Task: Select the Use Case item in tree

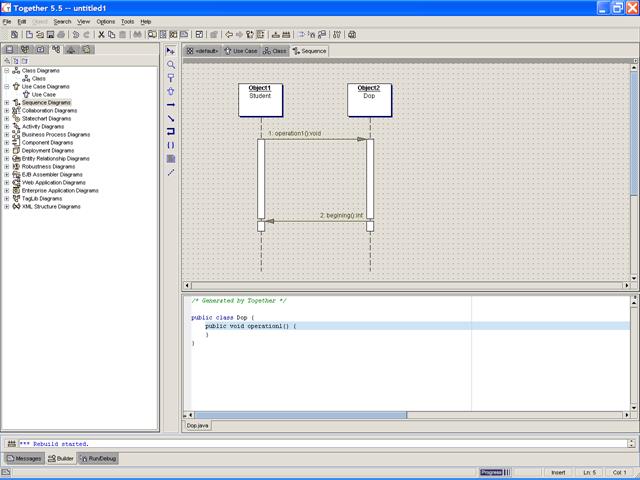Action: [43, 95]
